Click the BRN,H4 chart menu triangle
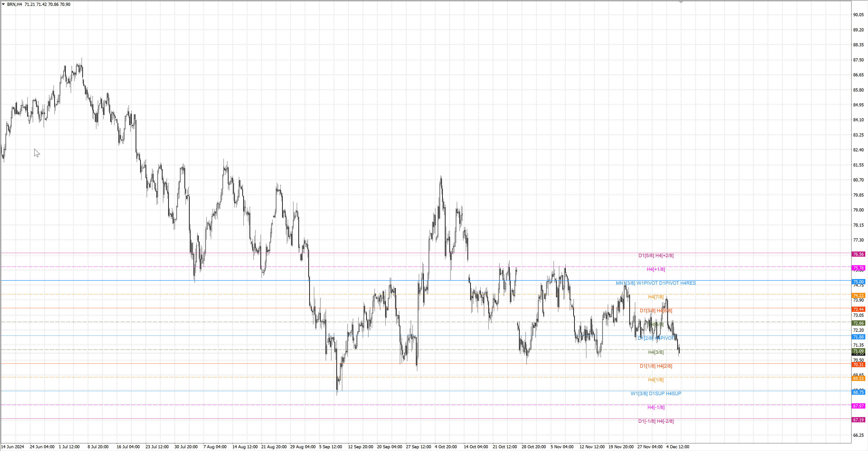868x451 pixels. point(3,4)
